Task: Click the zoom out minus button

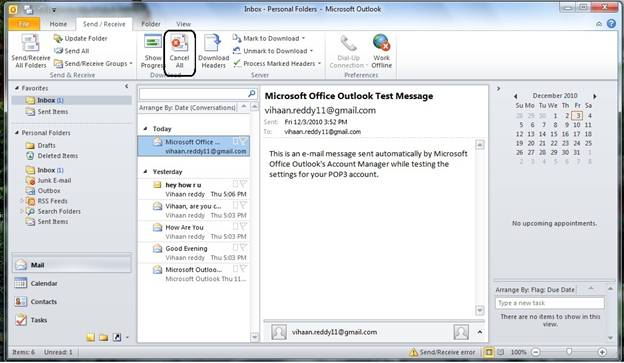Action: (536, 352)
